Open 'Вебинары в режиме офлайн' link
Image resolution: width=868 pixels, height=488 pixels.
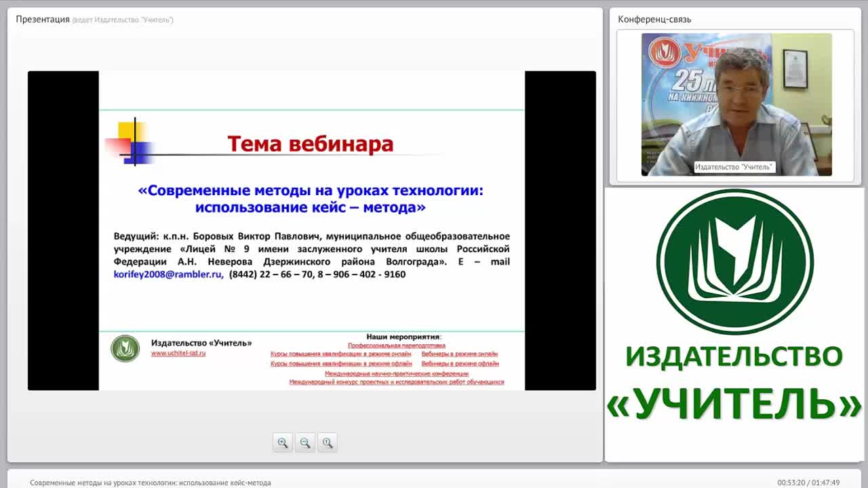[x=460, y=363]
